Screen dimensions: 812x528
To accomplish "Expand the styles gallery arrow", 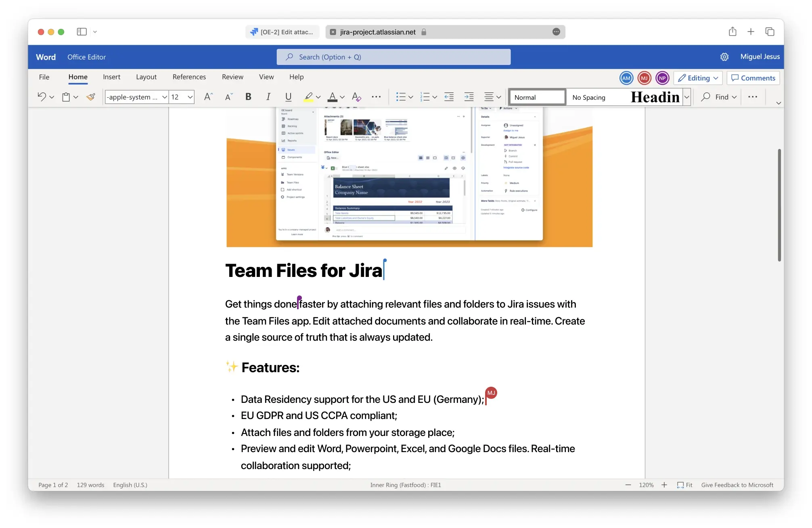I will pos(686,97).
